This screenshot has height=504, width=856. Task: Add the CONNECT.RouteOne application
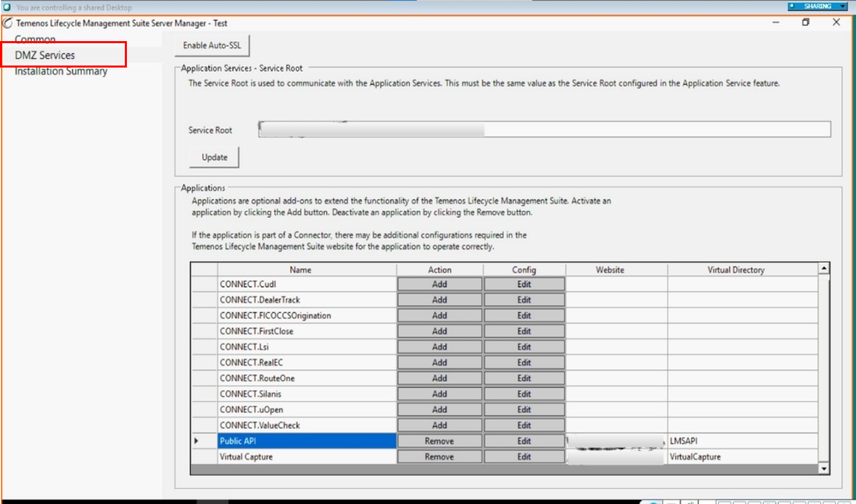pyautogui.click(x=439, y=378)
